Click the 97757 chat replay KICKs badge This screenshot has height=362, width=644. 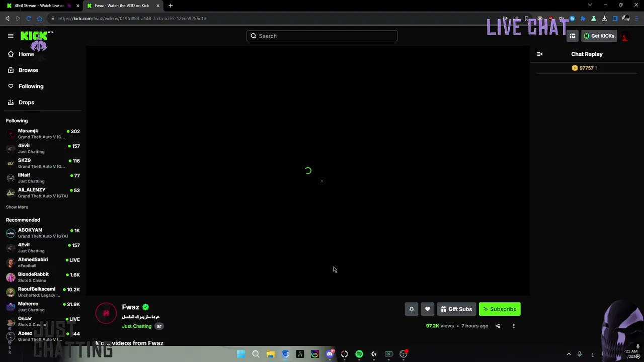584,68
